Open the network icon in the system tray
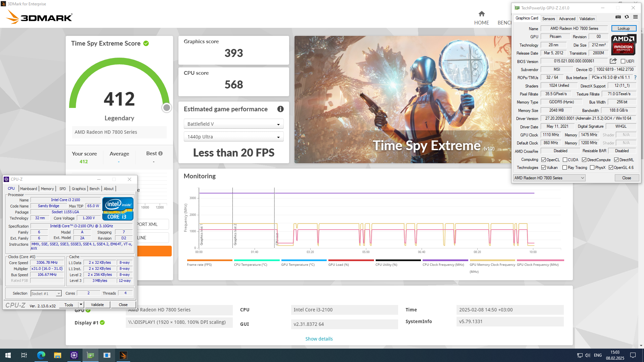Screen dimensions: 644x362 580,355
